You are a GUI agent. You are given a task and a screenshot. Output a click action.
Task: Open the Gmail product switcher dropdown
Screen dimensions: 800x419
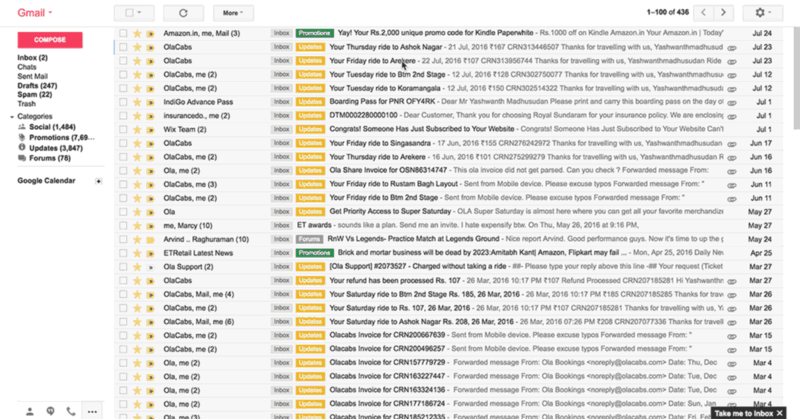click(35, 13)
